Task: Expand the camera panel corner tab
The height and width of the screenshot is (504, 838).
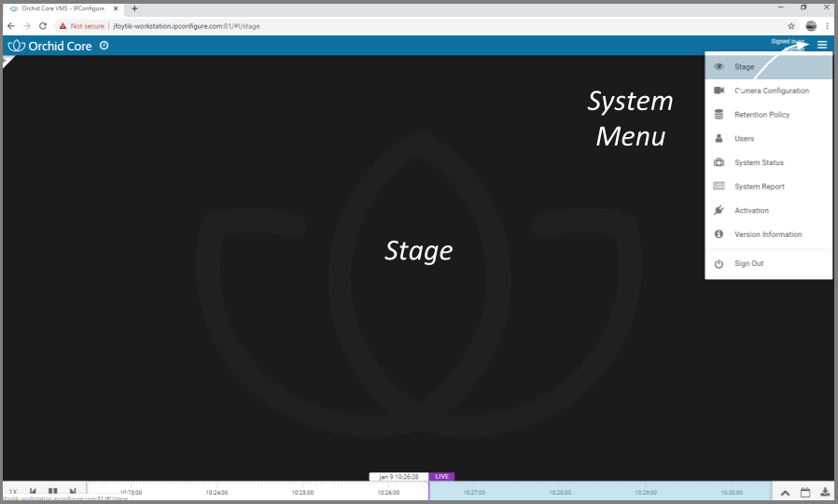Action: 7,61
